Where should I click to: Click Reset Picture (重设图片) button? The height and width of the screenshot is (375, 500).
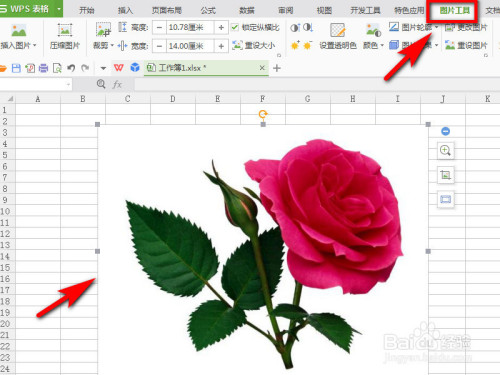pos(466,45)
